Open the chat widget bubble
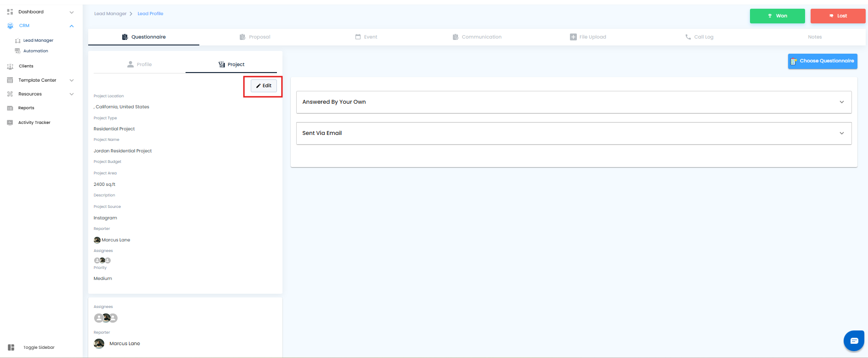868x358 pixels. click(x=854, y=341)
